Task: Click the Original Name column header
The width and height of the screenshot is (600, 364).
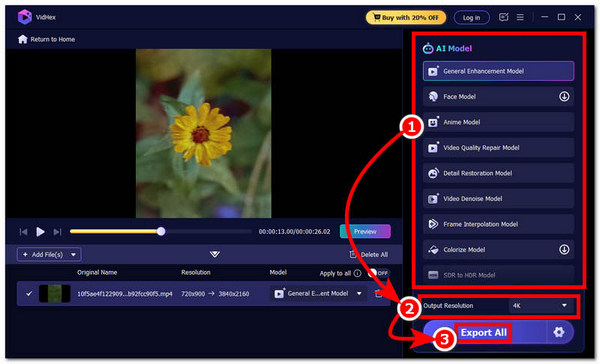Action: click(97, 273)
